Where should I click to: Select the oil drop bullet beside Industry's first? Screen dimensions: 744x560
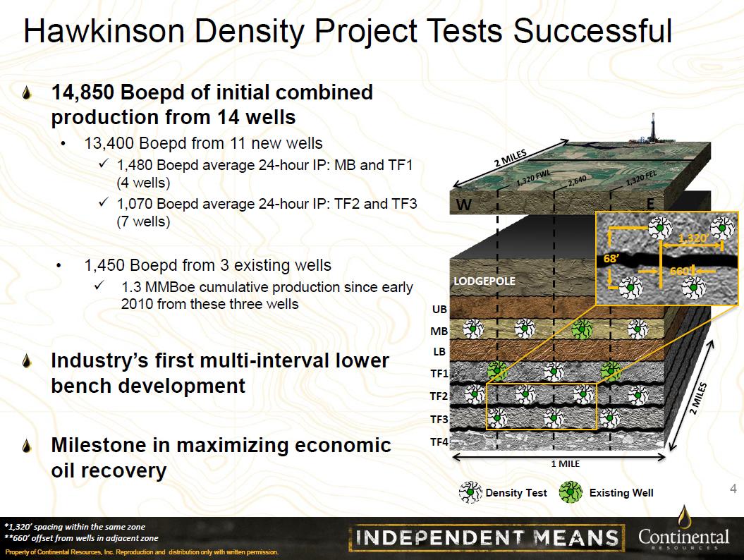(28, 362)
